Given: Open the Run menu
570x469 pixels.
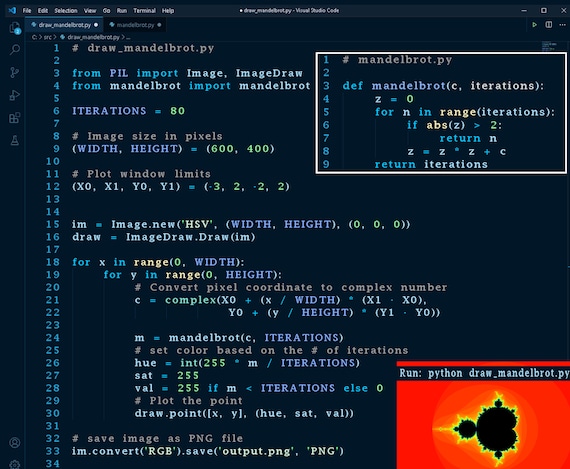Looking at the screenshot, I should [x=122, y=11].
